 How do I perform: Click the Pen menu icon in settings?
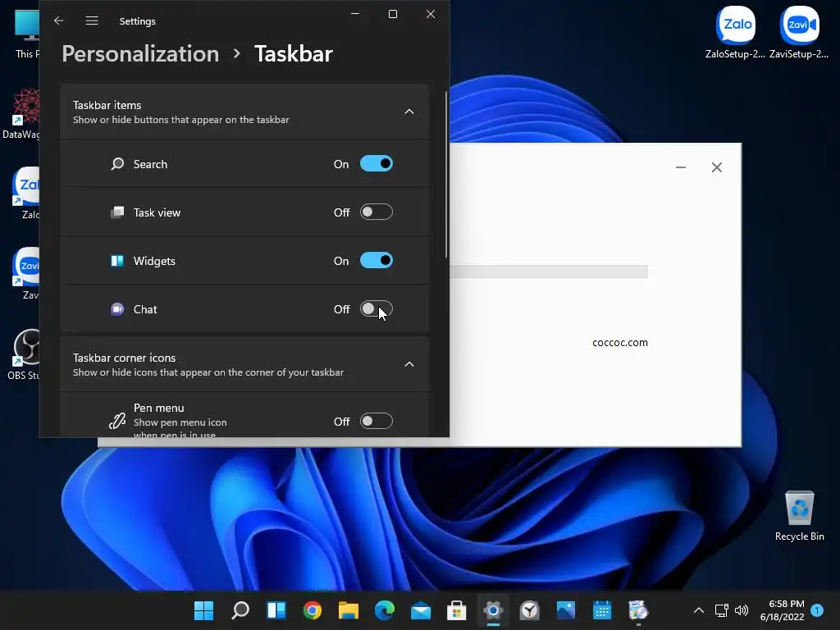[117, 421]
